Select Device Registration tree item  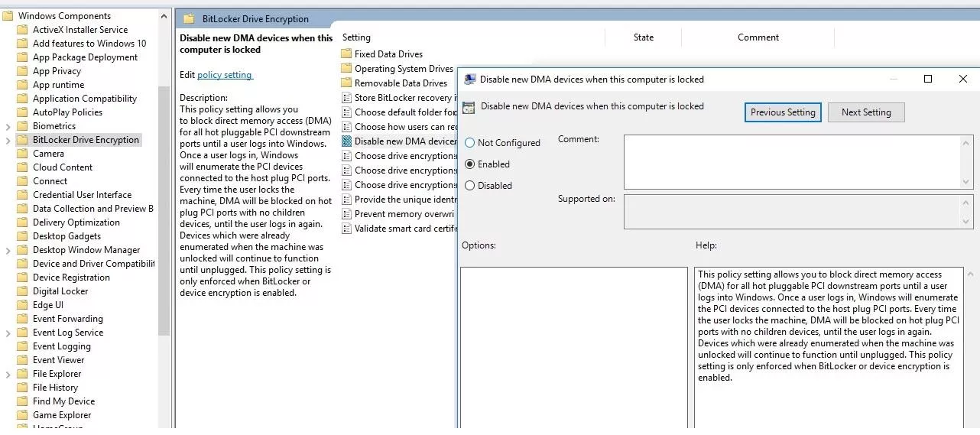click(71, 278)
